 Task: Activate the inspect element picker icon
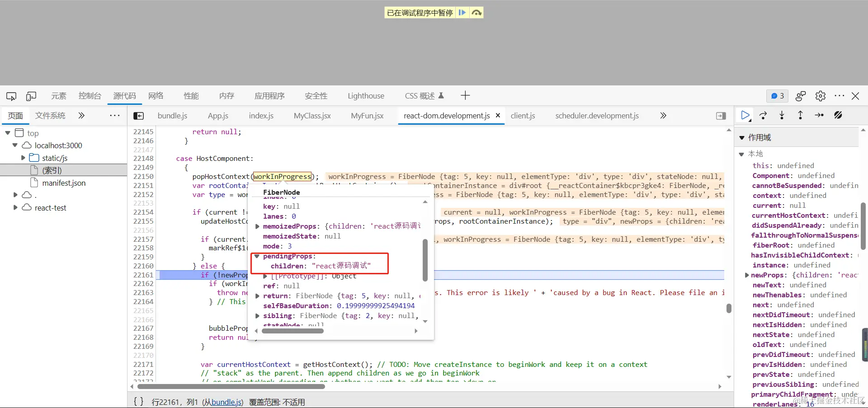tap(11, 96)
